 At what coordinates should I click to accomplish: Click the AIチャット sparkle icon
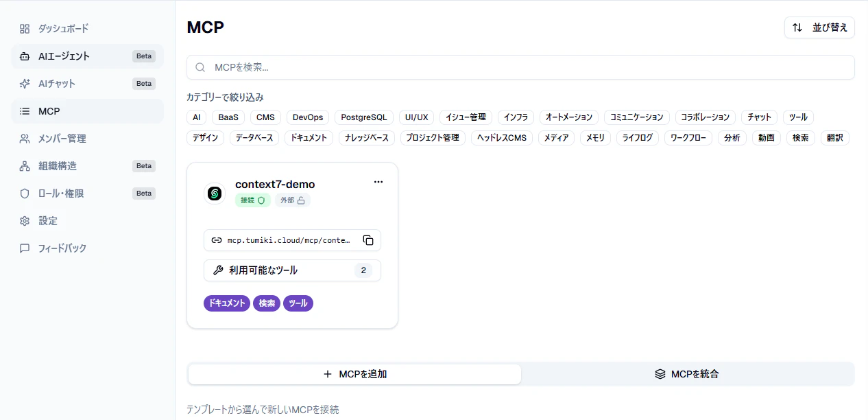(x=25, y=84)
